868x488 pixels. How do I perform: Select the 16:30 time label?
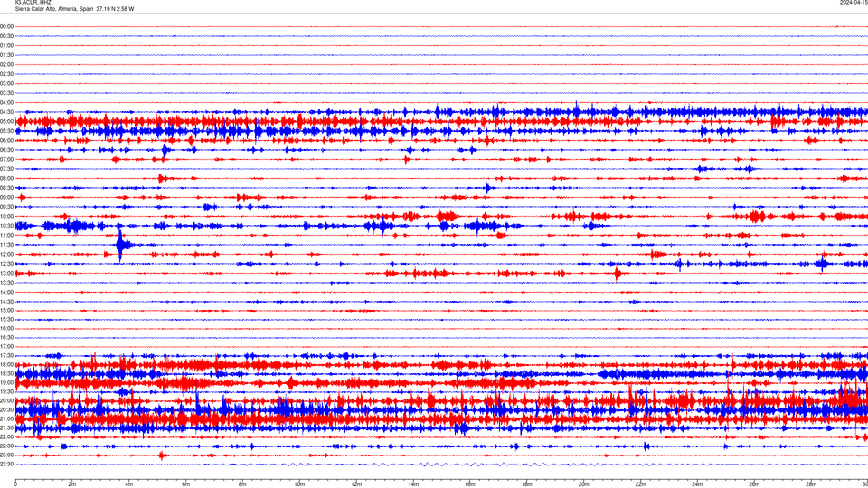tap(6, 337)
